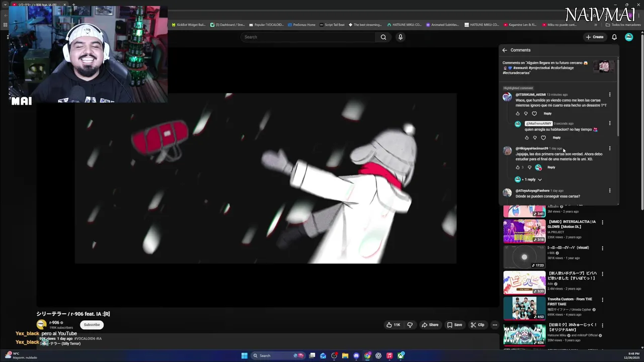Viewport: 644px width, 362px height.
Task: Open Todos los marcadores folder
Action: [x=623, y=25]
